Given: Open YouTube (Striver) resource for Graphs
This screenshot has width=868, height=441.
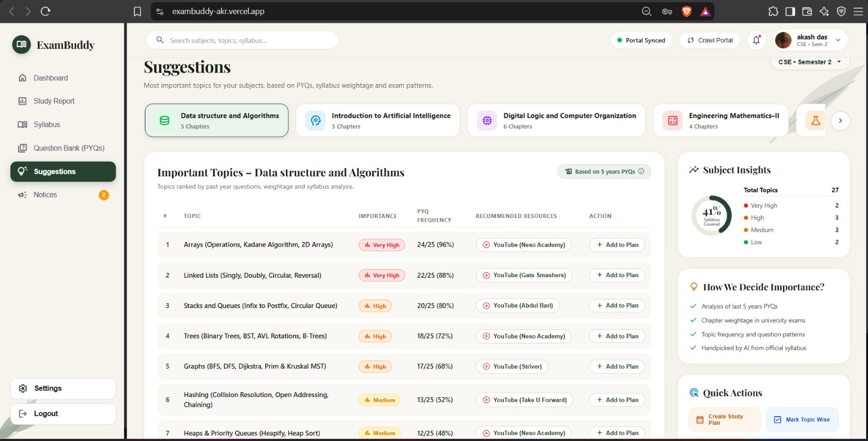Looking at the screenshot, I should pyautogui.click(x=512, y=367).
